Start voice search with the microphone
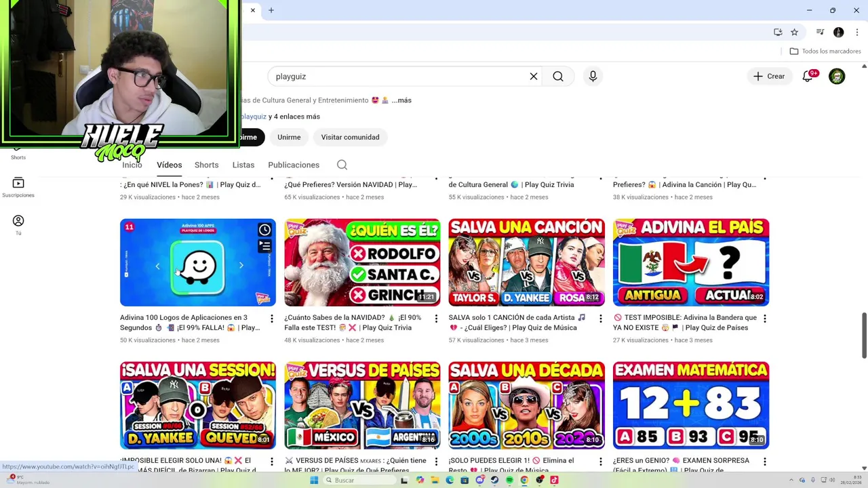868x488 pixels. point(593,77)
